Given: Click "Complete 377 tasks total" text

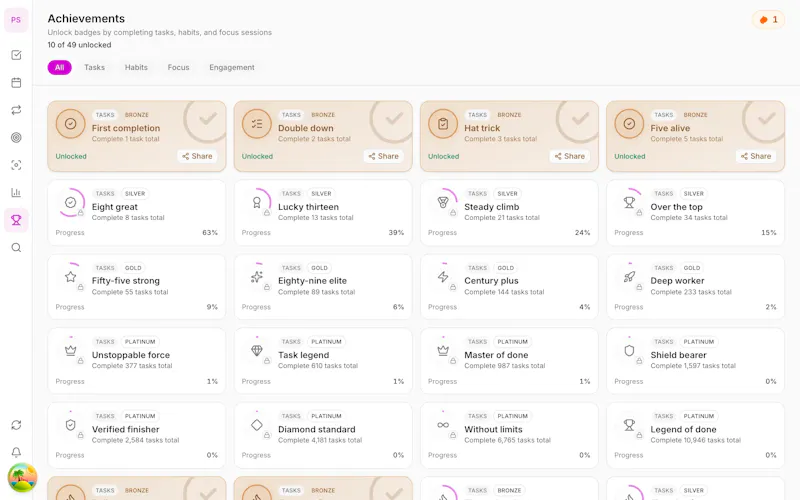Looking at the screenshot, I should pos(132,366).
